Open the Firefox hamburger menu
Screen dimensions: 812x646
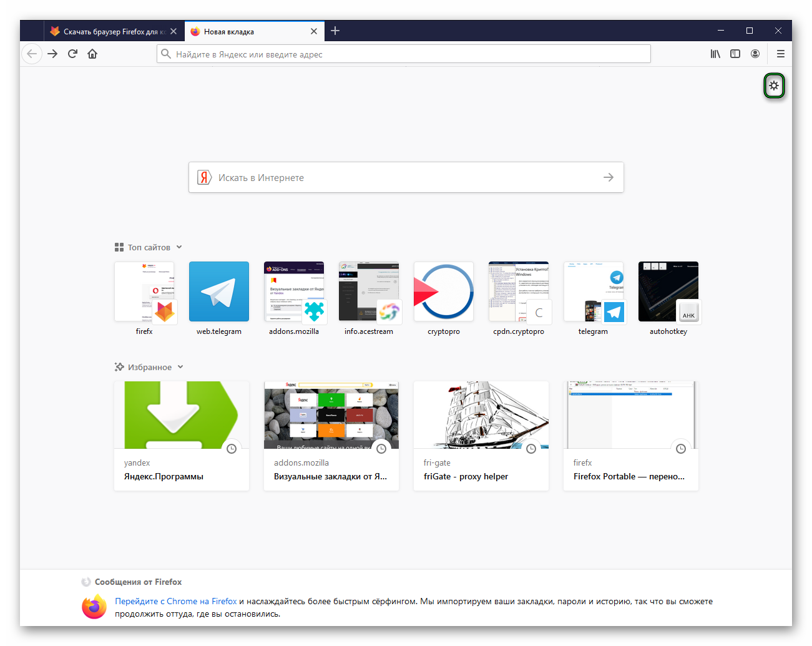tap(780, 54)
